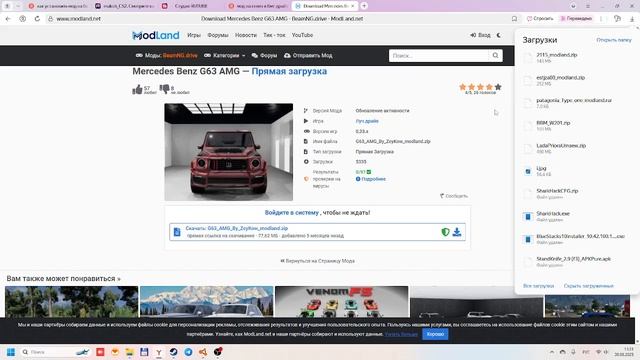Open File Explorer from the taskbar
The width and height of the screenshot is (640, 360).
tap(129, 352)
